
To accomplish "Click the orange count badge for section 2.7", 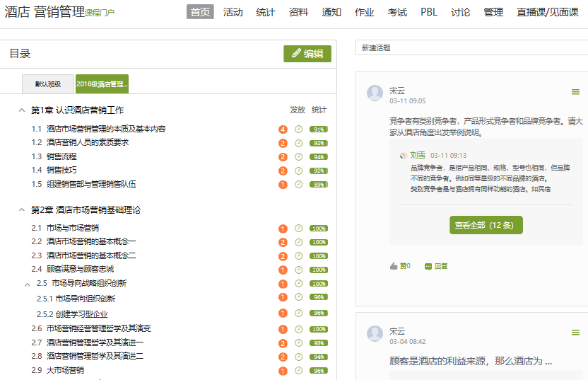I will (283, 342).
